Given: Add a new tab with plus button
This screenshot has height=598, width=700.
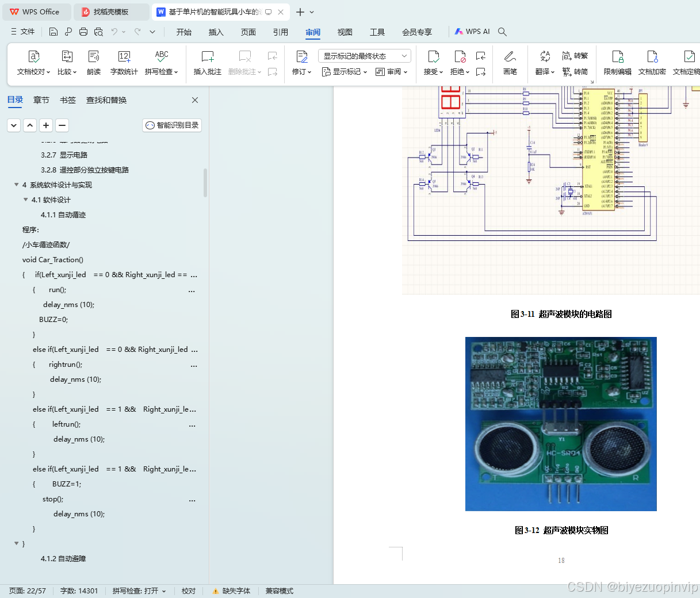Looking at the screenshot, I should [x=300, y=11].
